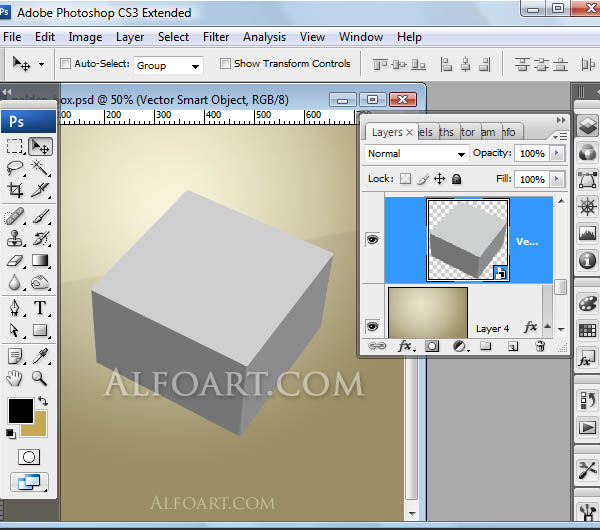This screenshot has height=530, width=600.
Task: Select the Gradient tool
Action: (x=40, y=261)
